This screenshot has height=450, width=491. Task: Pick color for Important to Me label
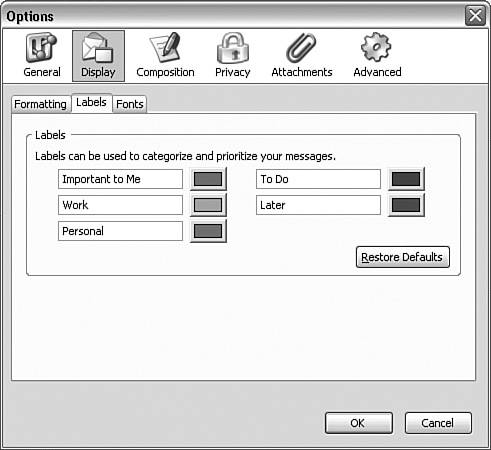click(x=208, y=179)
